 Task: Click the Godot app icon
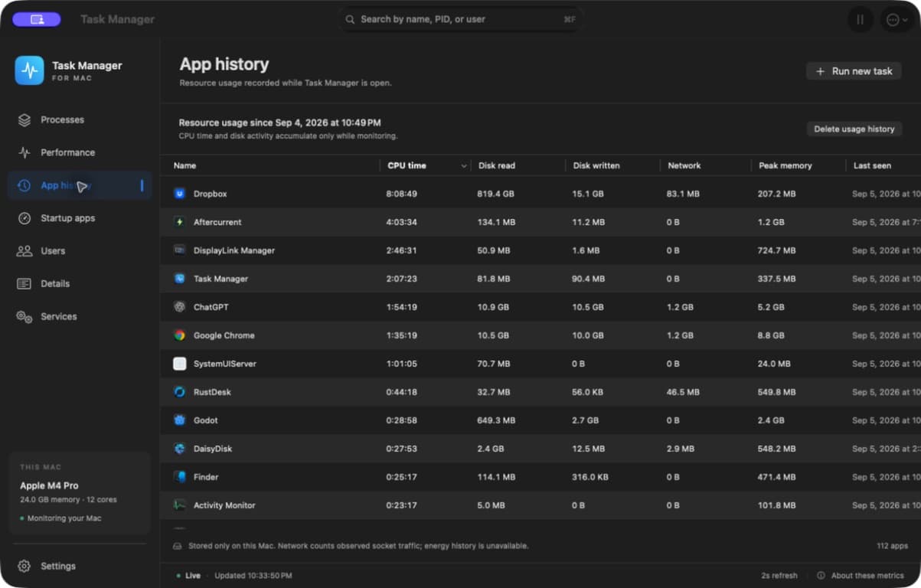pyautogui.click(x=180, y=420)
